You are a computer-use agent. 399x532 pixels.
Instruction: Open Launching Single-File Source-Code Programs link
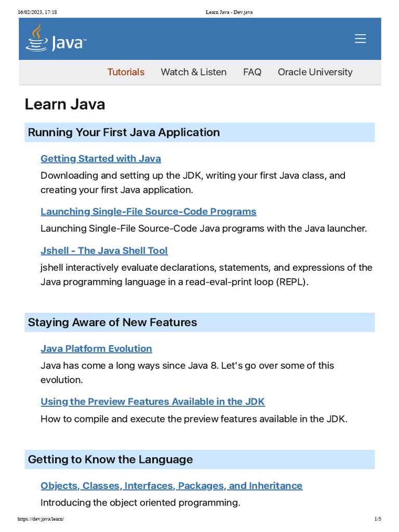coord(149,211)
